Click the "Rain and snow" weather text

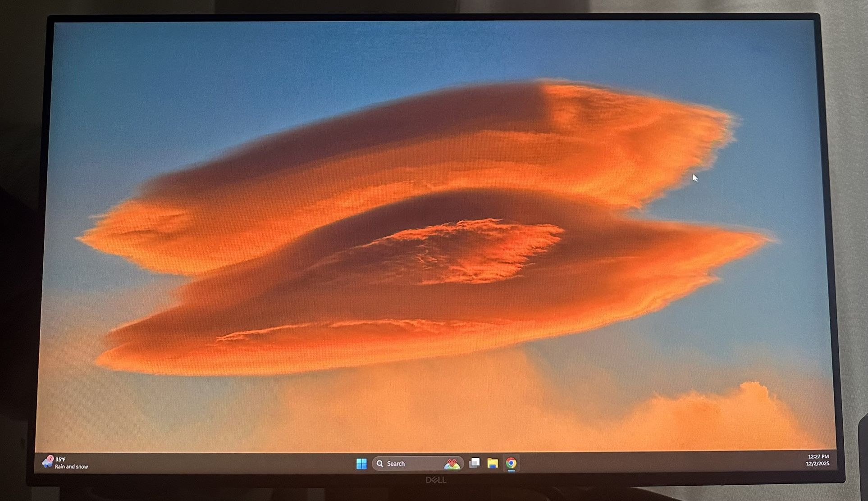tap(70, 467)
